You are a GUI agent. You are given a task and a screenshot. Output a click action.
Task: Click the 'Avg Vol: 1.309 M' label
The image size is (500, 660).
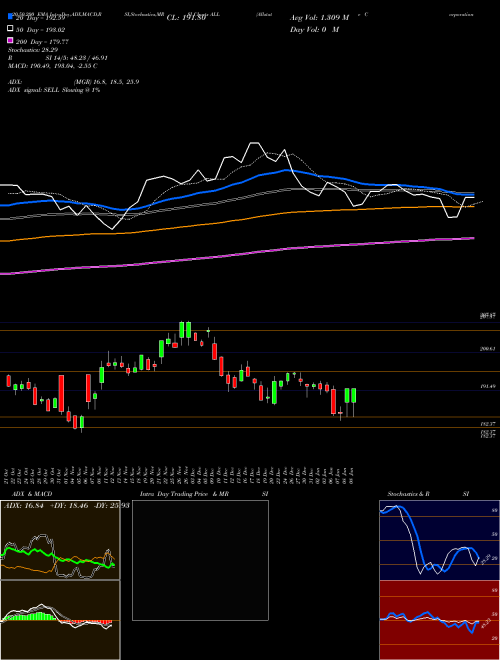pyautogui.click(x=319, y=18)
